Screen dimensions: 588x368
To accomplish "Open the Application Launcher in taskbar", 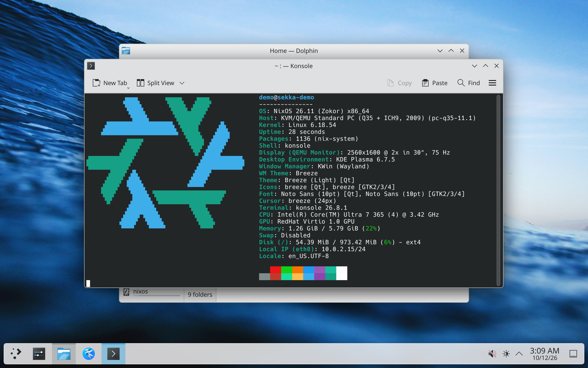I will 16,354.
